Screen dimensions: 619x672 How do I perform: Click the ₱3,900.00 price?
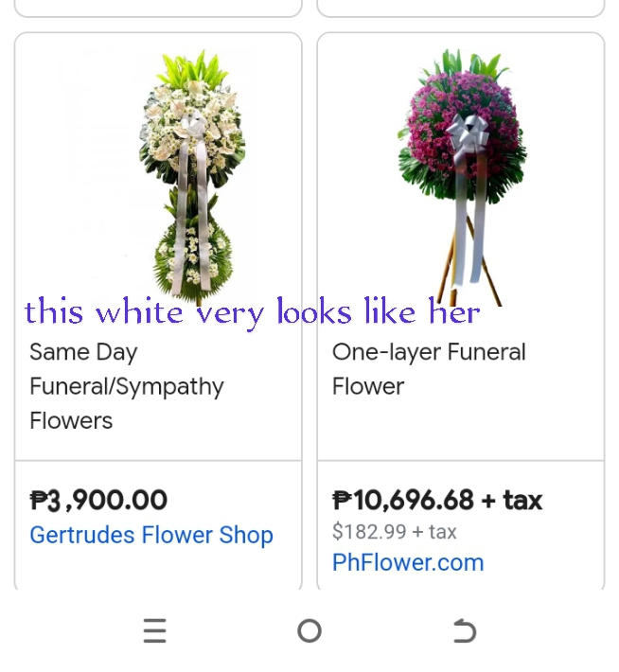[98, 500]
